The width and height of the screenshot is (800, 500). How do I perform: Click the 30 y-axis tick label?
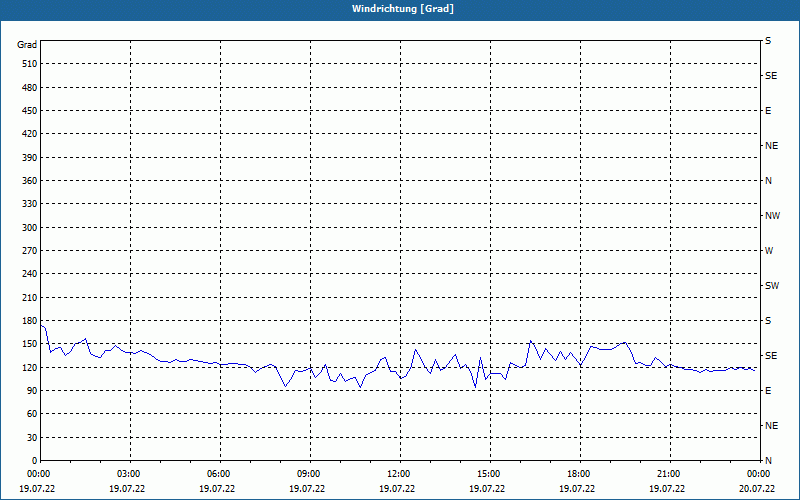(31, 438)
